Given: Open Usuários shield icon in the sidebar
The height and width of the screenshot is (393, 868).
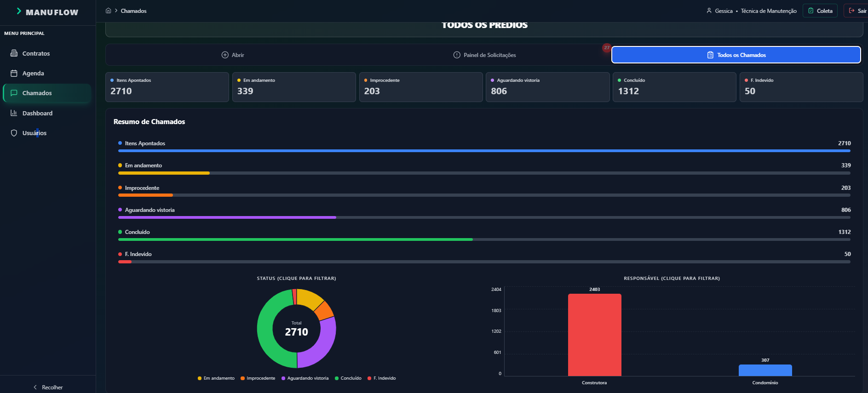Looking at the screenshot, I should [x=14, y=133].
